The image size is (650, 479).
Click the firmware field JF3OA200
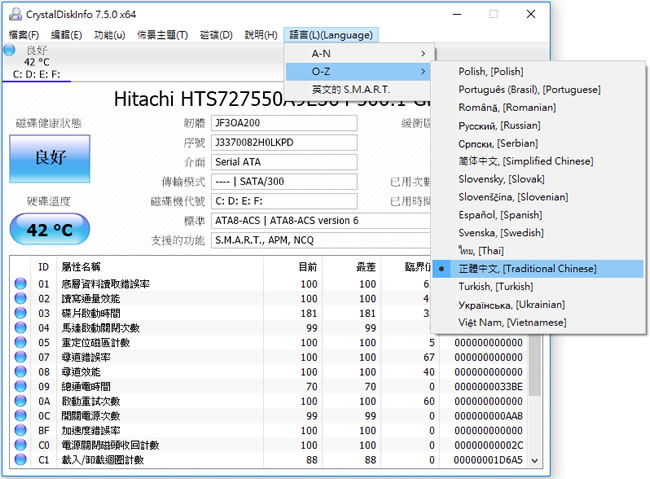click(x=284, y=123)
